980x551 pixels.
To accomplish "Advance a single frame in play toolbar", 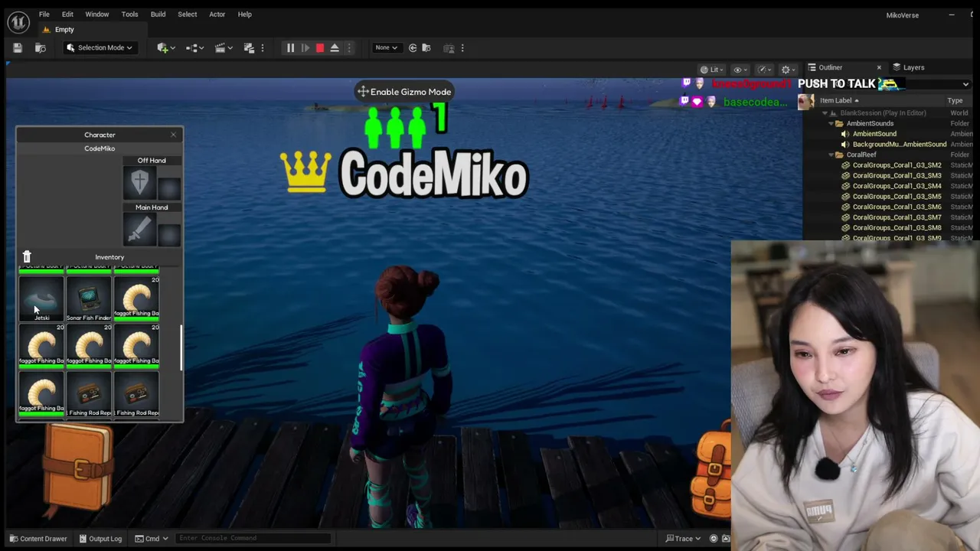I will tap(305, 48).
